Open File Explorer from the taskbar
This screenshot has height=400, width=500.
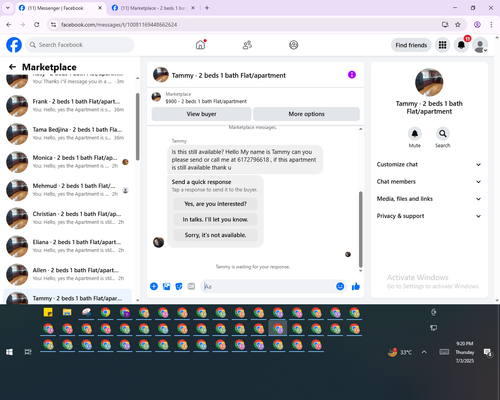67,312
